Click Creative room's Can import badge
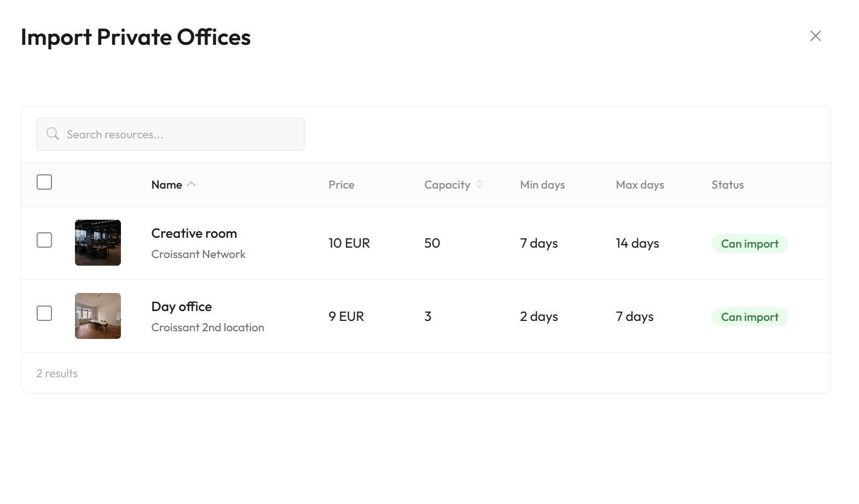Screen dimensions: 859x504 (x=750, y=244)
